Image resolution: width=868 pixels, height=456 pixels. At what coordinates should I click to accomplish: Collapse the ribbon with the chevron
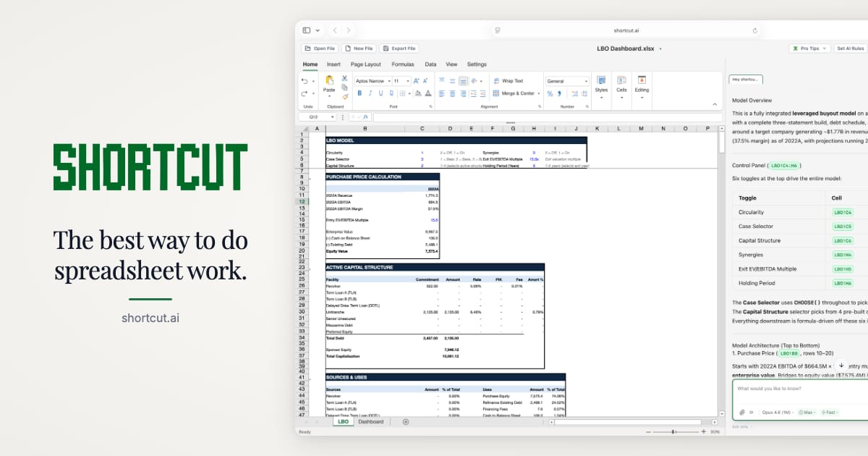[715, 104]
